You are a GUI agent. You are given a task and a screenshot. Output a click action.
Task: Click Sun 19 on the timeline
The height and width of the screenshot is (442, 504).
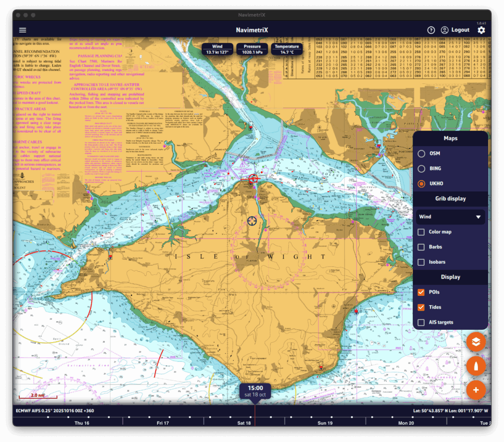[x=325, y=423]
